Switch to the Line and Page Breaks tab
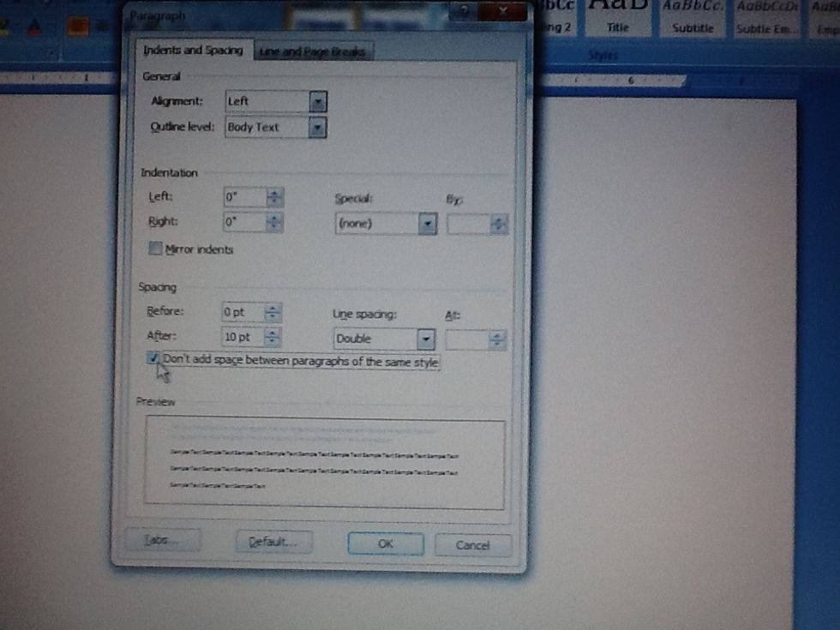Screen dimensions: 840x630 pyautogui.click(x=314, y=51)
